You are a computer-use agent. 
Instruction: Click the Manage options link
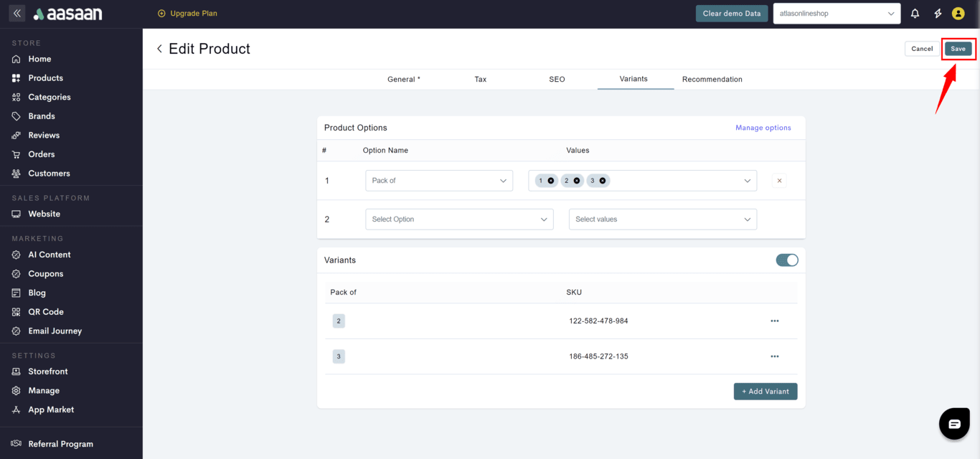point(763,128)
